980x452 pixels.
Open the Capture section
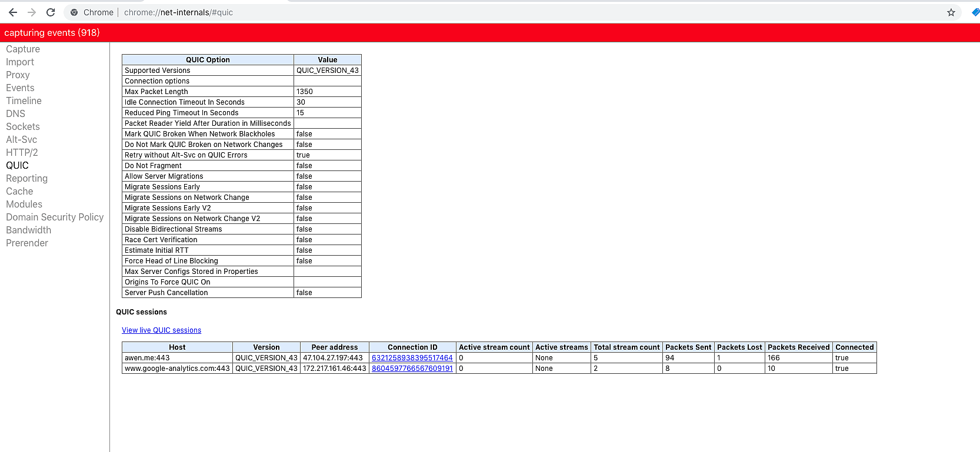pyautogui.click(x=23, y=49)
